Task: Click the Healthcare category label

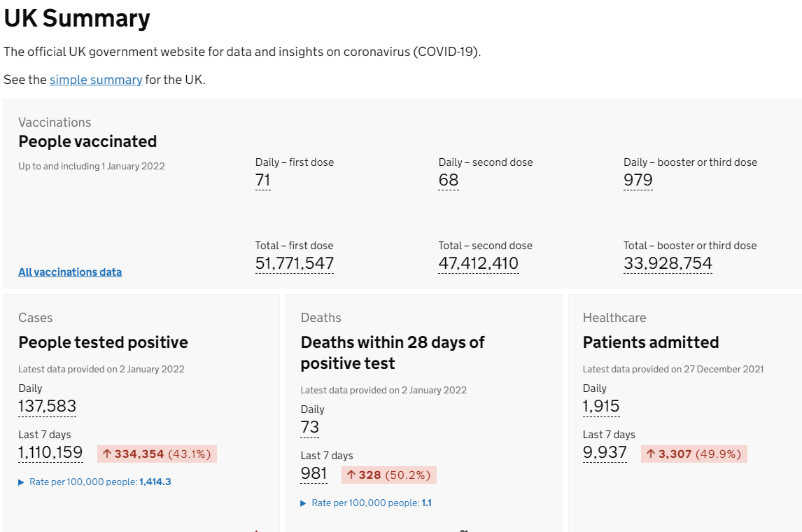Action: pos(614,318)
